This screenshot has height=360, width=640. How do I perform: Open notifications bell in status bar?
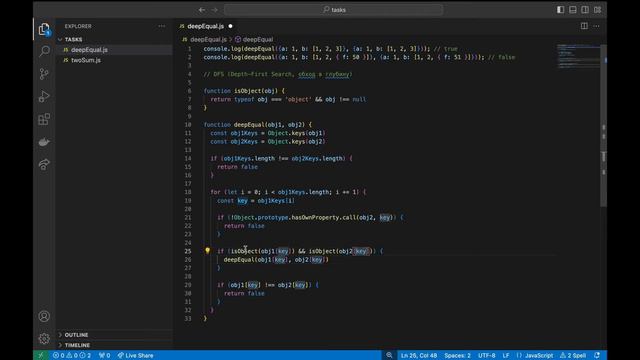[597, 355]
